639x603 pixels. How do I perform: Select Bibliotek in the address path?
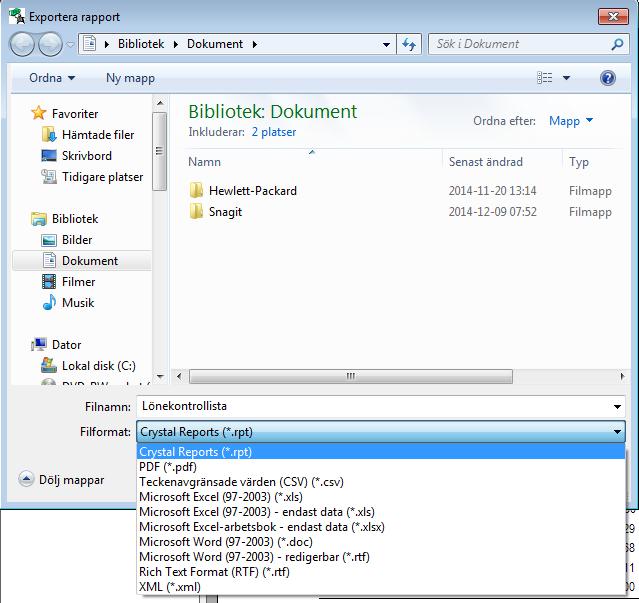tap(141, 44)
